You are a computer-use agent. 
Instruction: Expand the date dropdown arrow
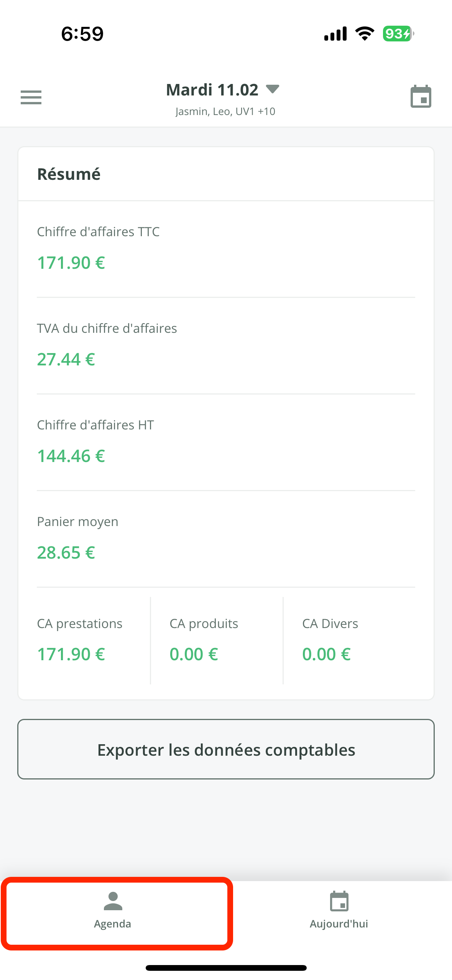(273, 89)
